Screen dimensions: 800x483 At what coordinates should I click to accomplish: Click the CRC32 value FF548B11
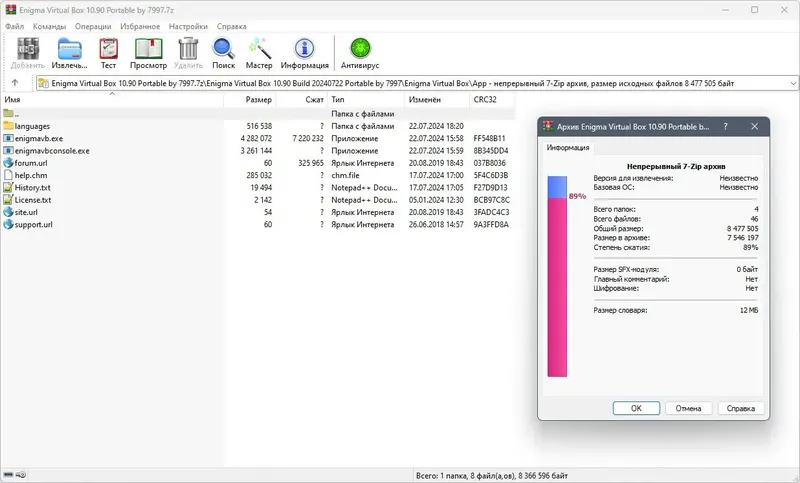[489, 138]
